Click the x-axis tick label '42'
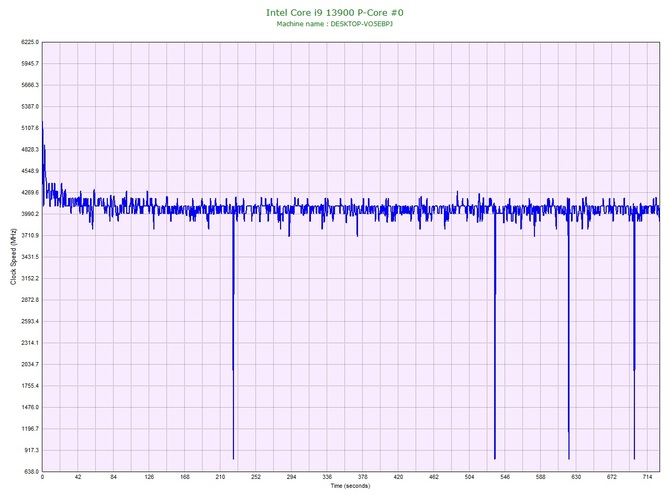 coord(78,477)
